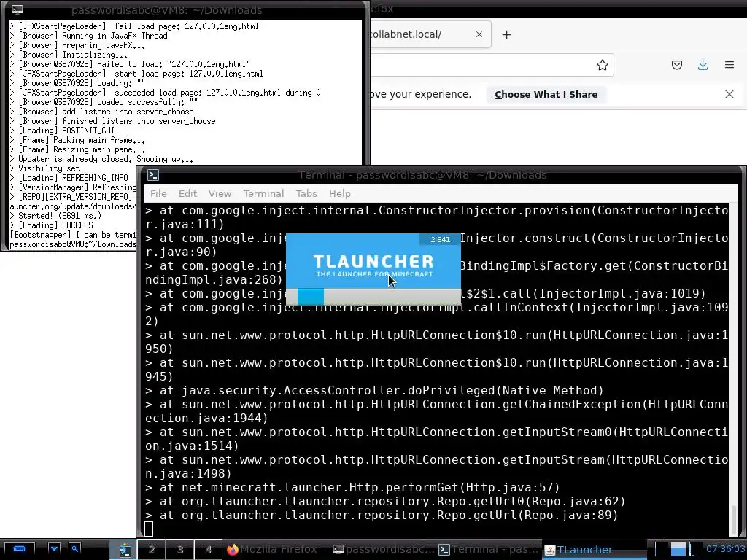
Task: Switch to workspace 2 in the pager
Action: pyautogui.click(x=152, y=550)
